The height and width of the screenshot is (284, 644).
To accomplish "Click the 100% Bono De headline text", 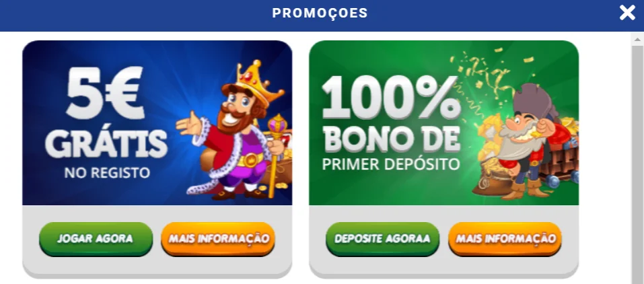I will [391, 113].
